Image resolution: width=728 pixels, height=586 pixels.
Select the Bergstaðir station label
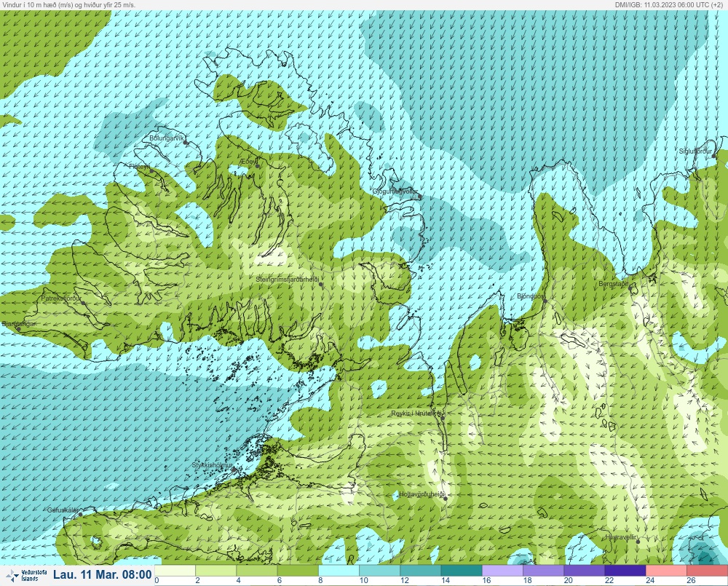pyautogui.click(x=613, y=284)
